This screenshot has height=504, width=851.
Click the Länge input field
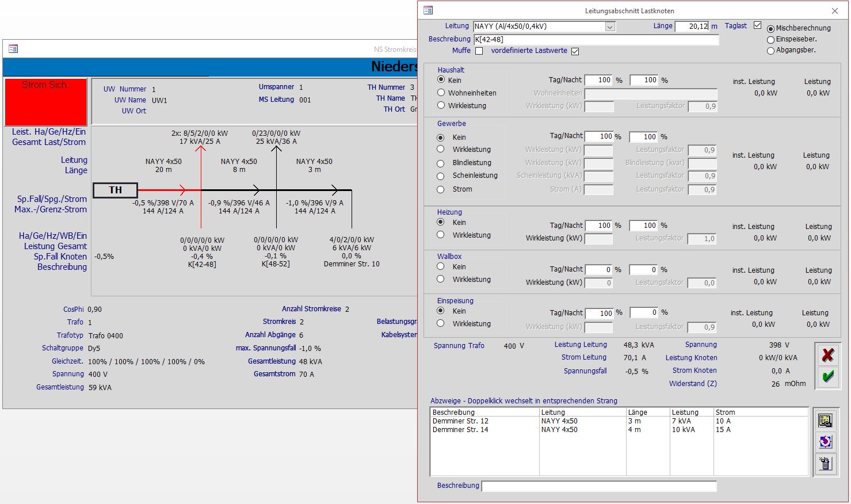pyautogui.click(x=692, y=26)
